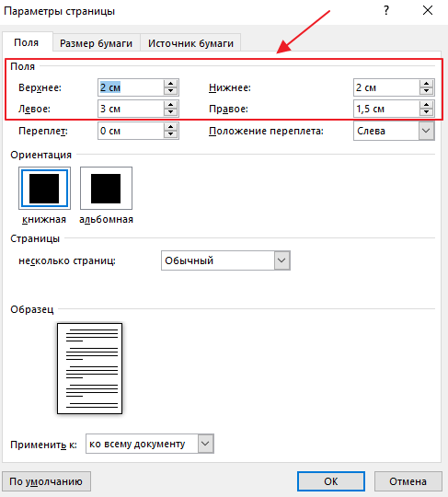Image resolution: width=448 pixels, height=497 pixels.
Task: Increase the Верхнее margin with up arrow
Action: pos(170,84)
